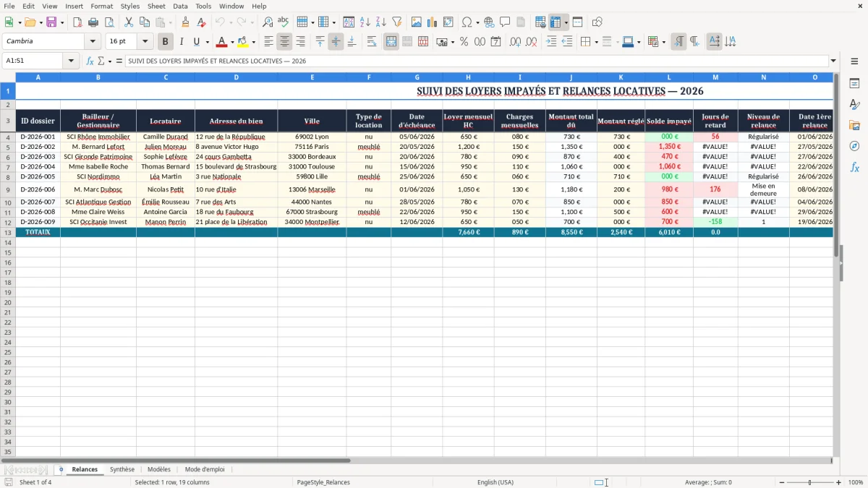Image resolution: width=868 pixels, height=488 pixels.
Task: Click Insert Hyperlink globe icon
Action: pos(490,22)
